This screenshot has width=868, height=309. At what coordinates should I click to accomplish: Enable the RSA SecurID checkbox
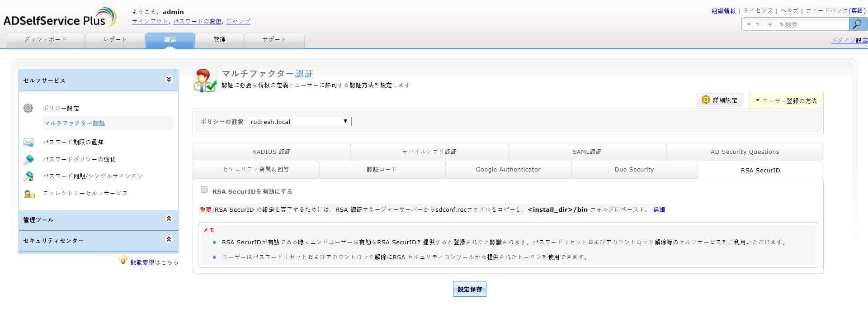[x=204, y=190]
